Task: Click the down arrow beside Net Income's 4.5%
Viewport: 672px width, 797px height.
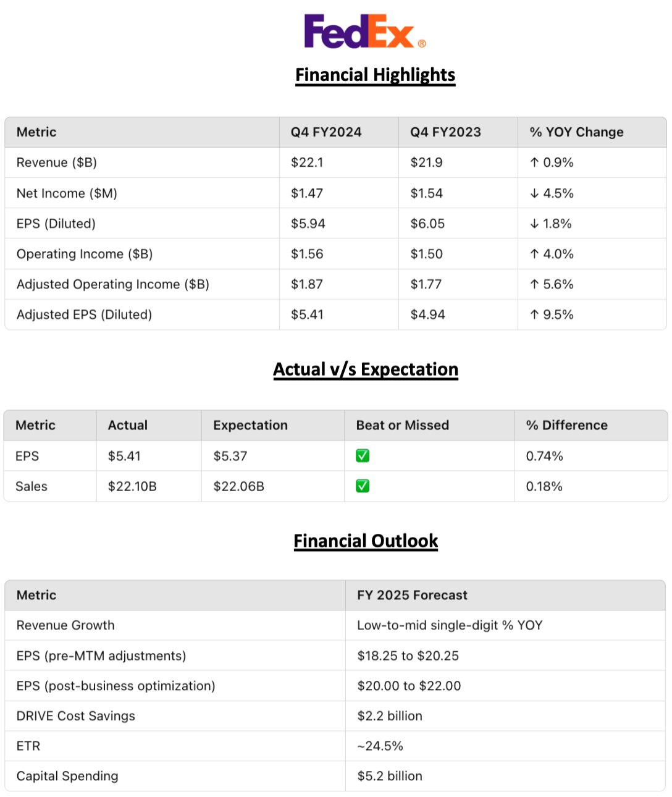Action: (534, 193)
